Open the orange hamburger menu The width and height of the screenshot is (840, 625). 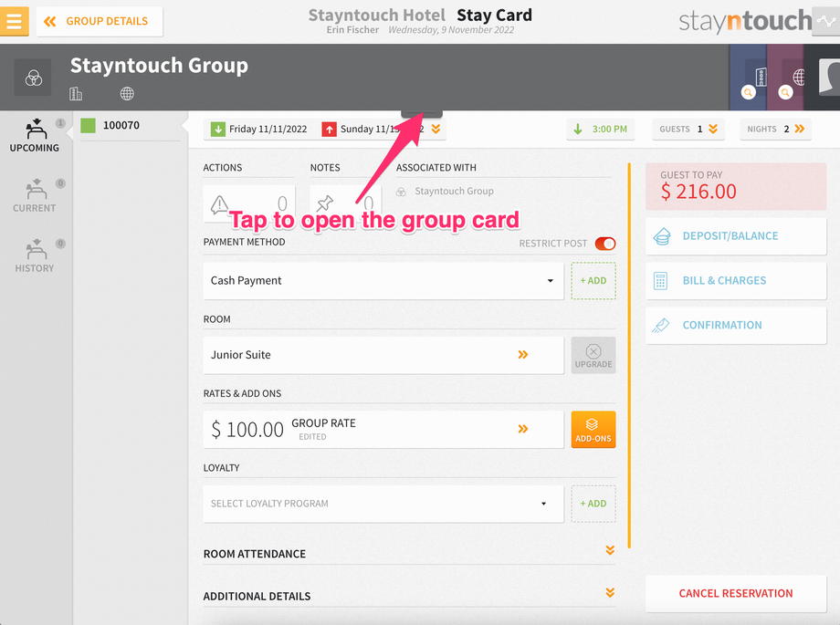point(14,21)
